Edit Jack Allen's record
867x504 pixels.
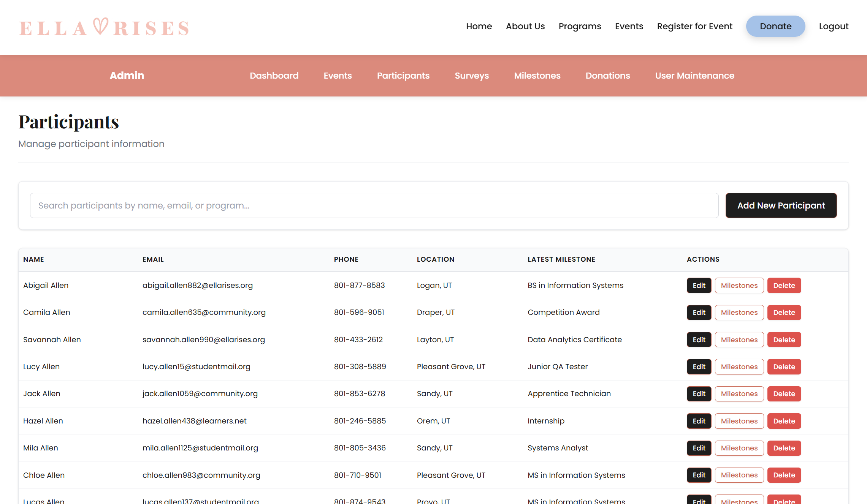[699, 393]
